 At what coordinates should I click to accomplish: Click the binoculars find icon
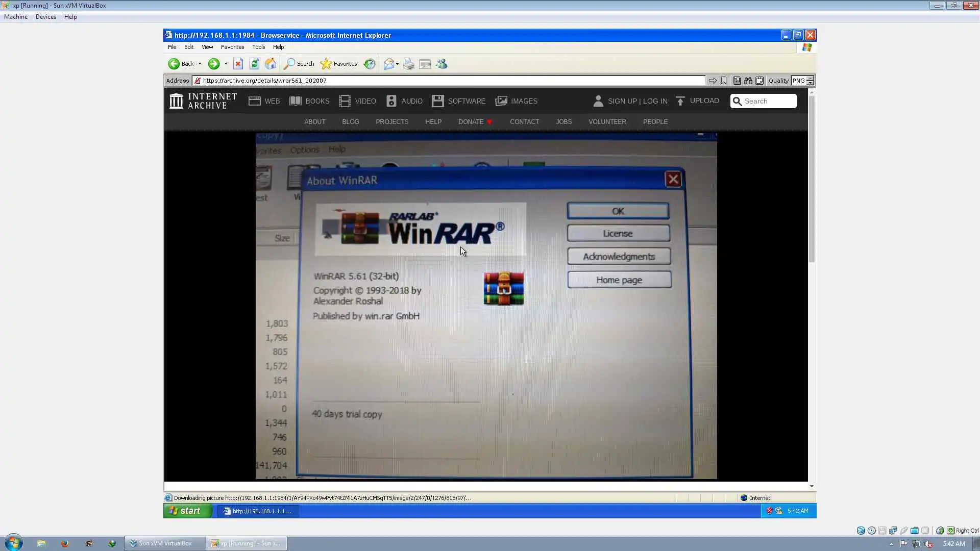(x=748, y=81)
